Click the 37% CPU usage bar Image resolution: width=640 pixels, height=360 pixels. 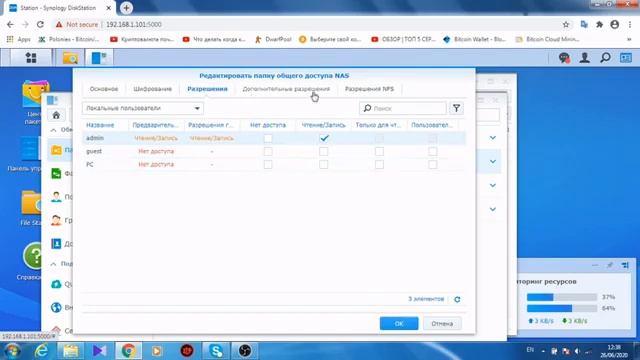tap(562, 297)
